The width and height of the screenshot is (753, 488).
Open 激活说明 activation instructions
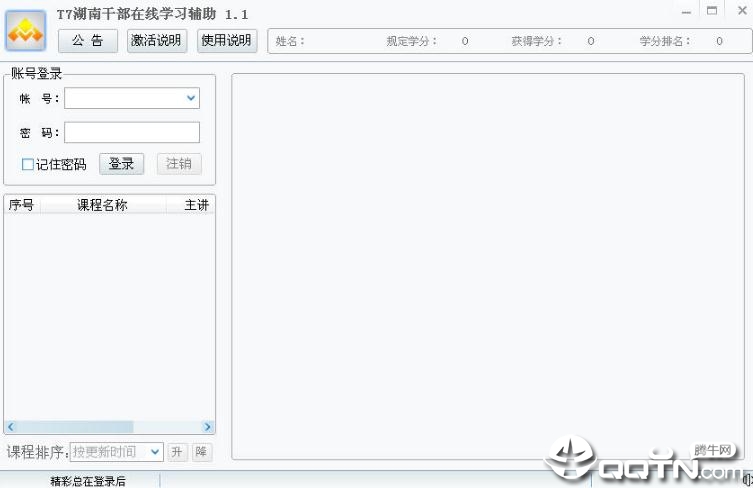pos(157,41)
